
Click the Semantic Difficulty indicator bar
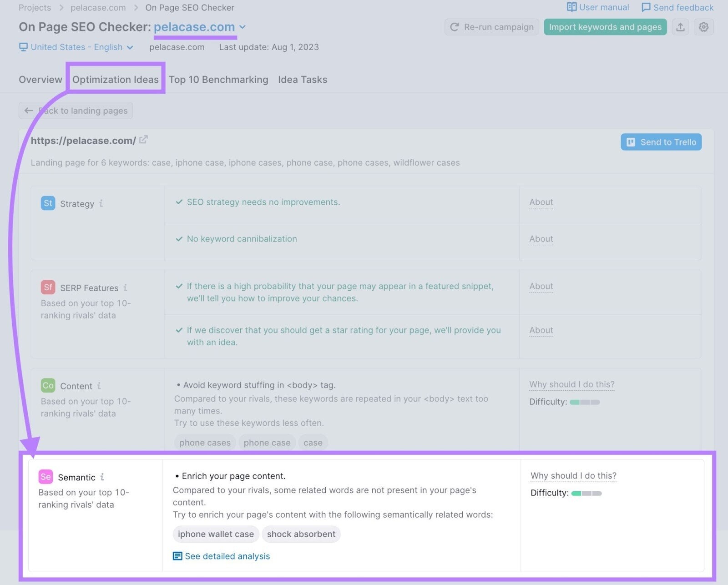[586, 493]
